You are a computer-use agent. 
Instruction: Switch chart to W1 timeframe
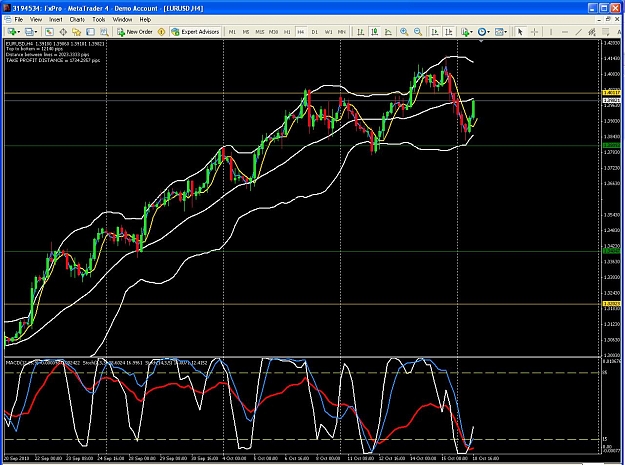pos(328,32)
